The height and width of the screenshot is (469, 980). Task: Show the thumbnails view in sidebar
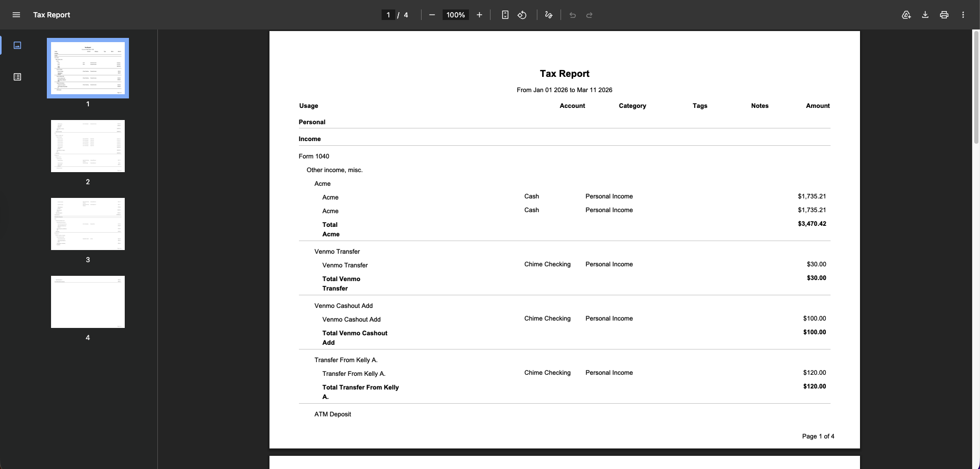pos(17,45)
